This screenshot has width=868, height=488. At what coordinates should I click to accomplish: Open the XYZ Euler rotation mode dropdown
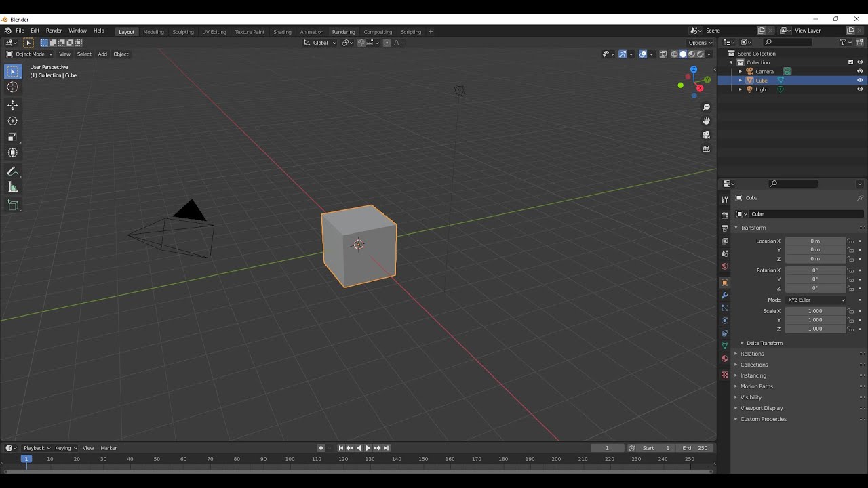point(816,300)
